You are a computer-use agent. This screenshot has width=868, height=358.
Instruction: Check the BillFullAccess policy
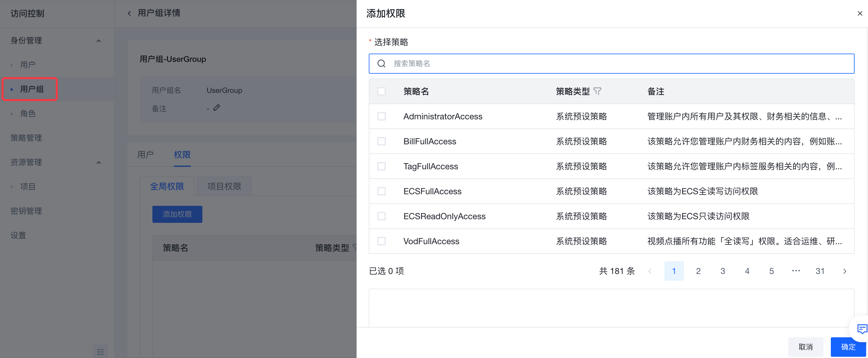[382, 141]
